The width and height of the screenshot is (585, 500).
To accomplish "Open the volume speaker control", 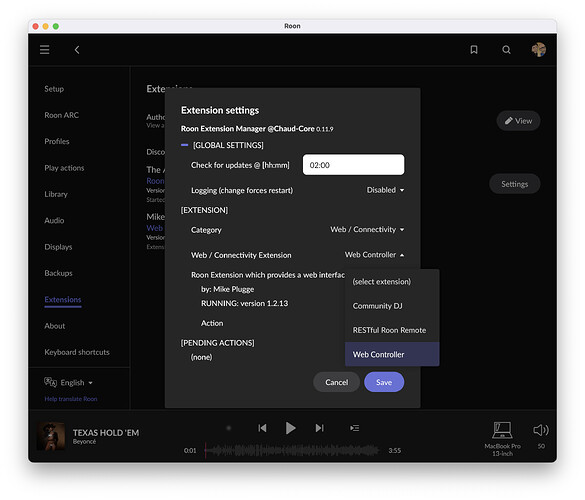I will coord(541,430).
